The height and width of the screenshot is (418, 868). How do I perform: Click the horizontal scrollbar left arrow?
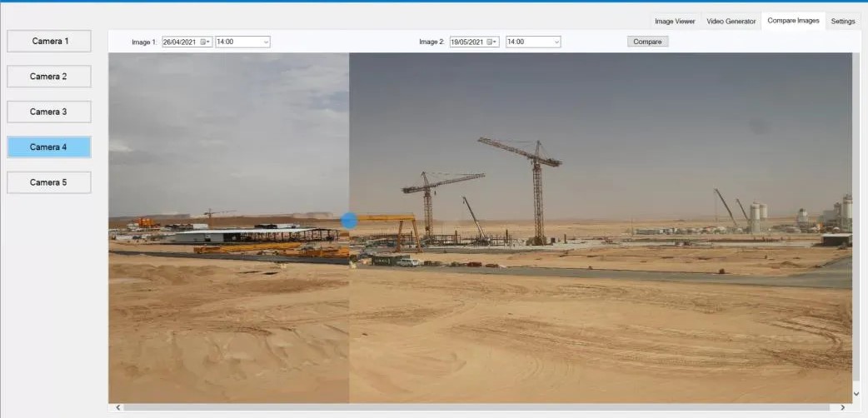pos(117,407)
